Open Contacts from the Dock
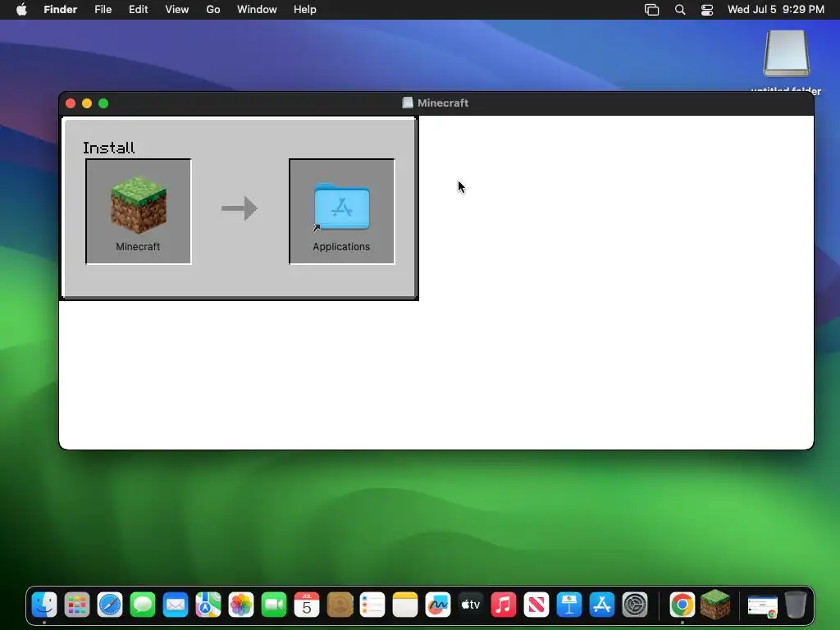This screenshot has width=840, height=630. [340, 605]
